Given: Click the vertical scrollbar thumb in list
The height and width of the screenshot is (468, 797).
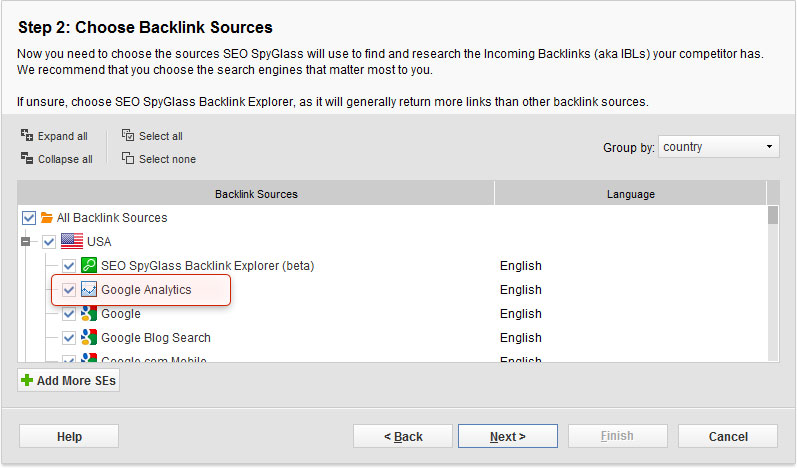Looking at the screenshot, I should pos(772,216).
